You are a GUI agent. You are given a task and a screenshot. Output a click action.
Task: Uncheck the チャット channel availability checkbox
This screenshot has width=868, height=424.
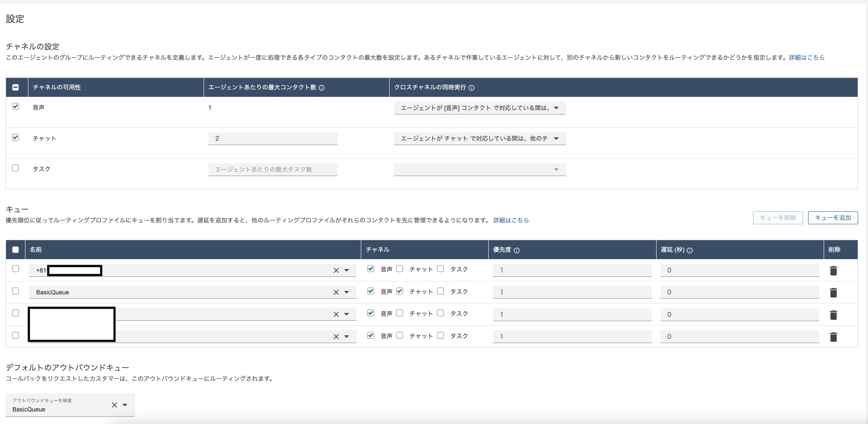point(15,137)
